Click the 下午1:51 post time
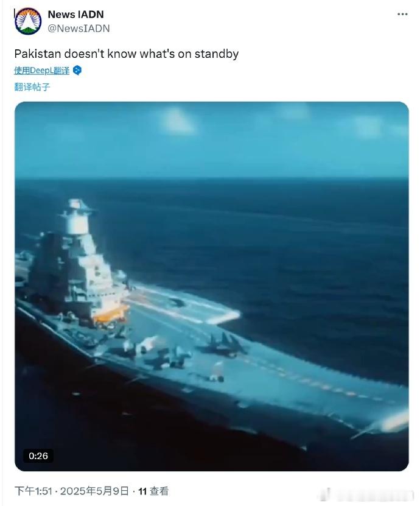The image size is (420, 506). pos(33,491)
